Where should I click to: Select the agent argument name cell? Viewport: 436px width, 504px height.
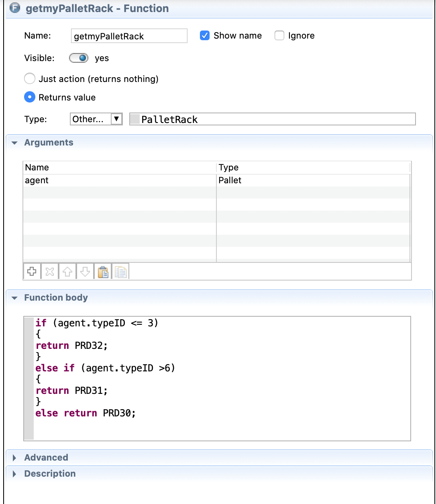120,180
